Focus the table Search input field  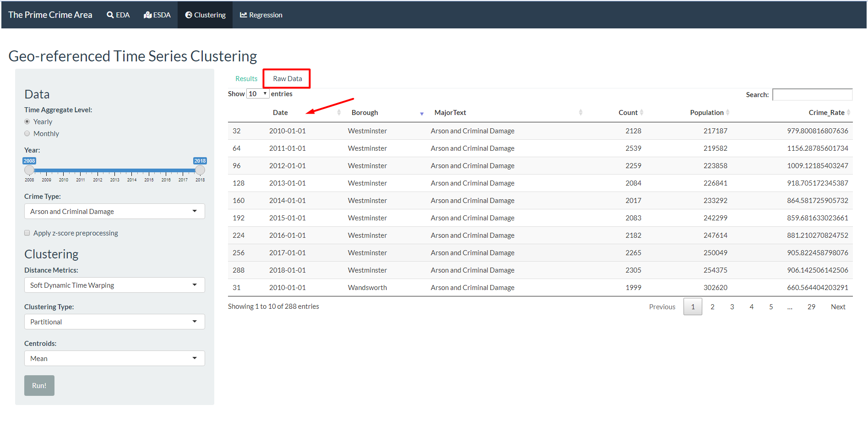point(812,95)
